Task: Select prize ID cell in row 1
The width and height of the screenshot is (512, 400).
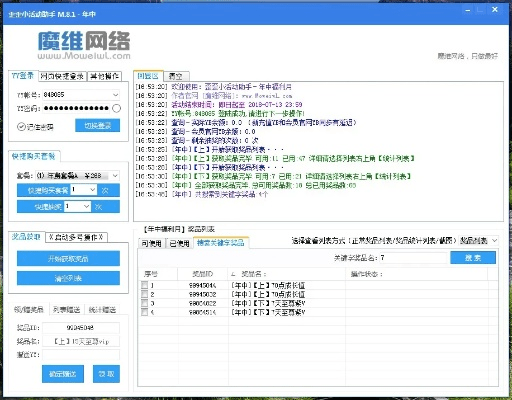Action: point(203,285)
